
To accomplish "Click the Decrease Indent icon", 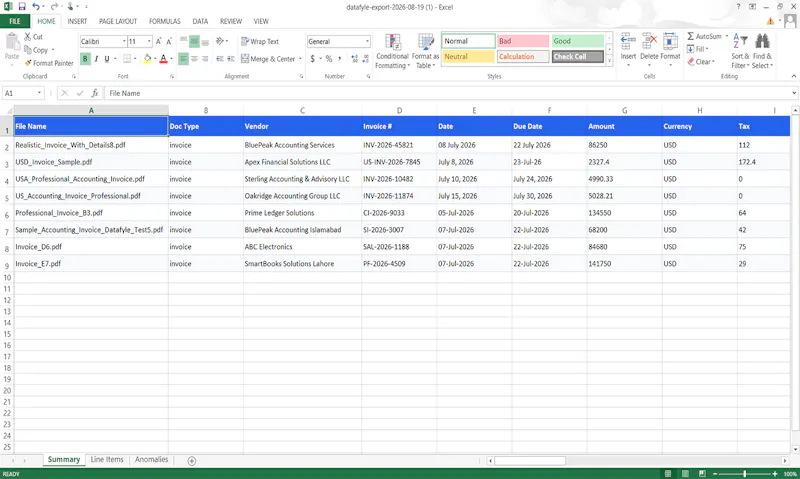I will (219, 59).
